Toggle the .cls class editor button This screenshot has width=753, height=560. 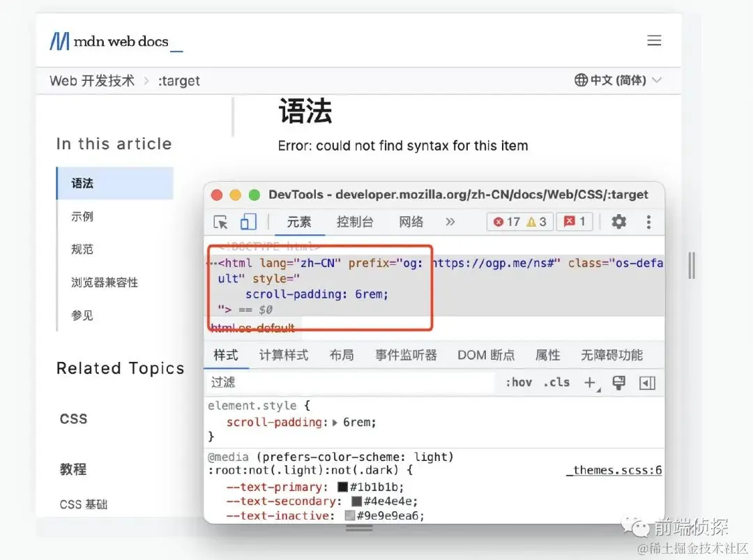556,383
